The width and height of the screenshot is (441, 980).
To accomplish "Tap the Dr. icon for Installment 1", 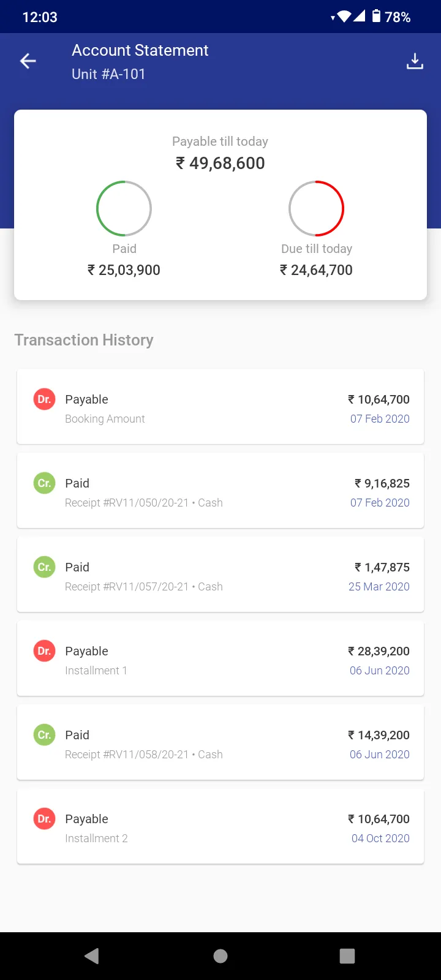I will coord(44,651).
